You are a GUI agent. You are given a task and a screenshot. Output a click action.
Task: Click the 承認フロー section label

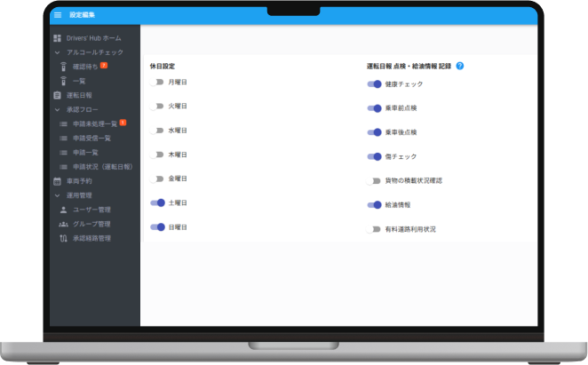click(x=82, y=110)
